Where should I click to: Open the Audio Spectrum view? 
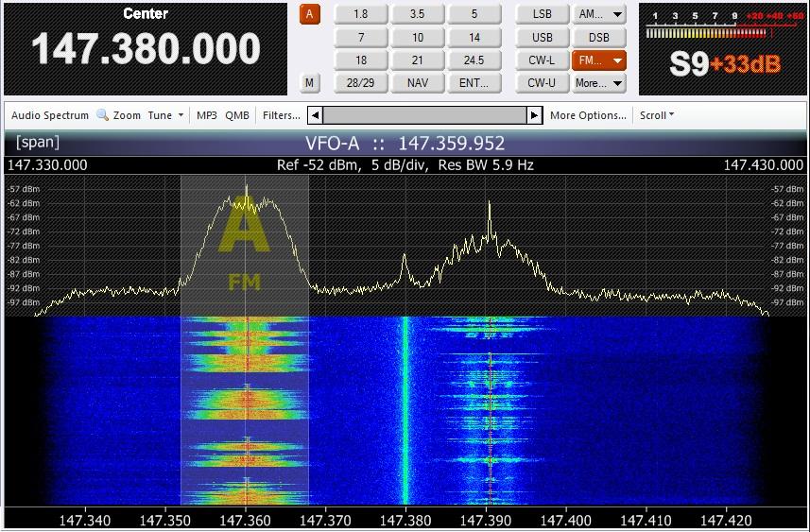point(50,115)
